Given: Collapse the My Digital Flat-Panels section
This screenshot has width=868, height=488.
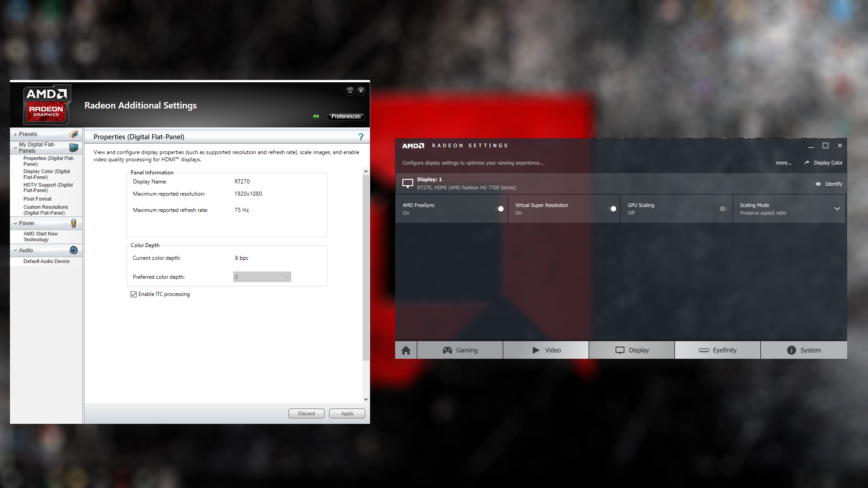Looking at the screenshot, I should (15, 148).
